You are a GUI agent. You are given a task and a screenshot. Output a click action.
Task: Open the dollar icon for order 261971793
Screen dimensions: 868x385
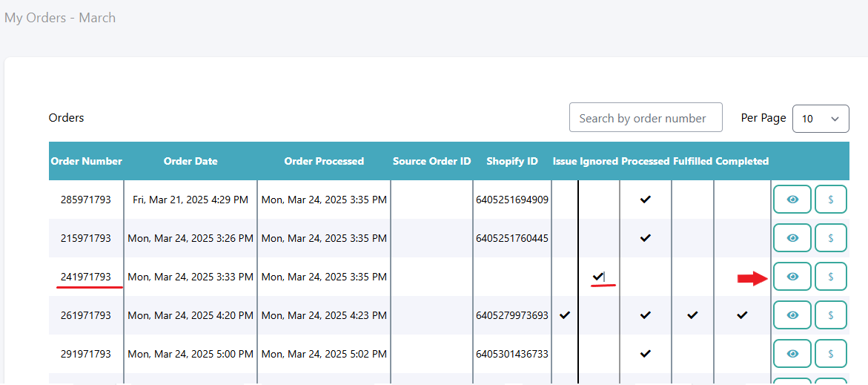point(831,315)
